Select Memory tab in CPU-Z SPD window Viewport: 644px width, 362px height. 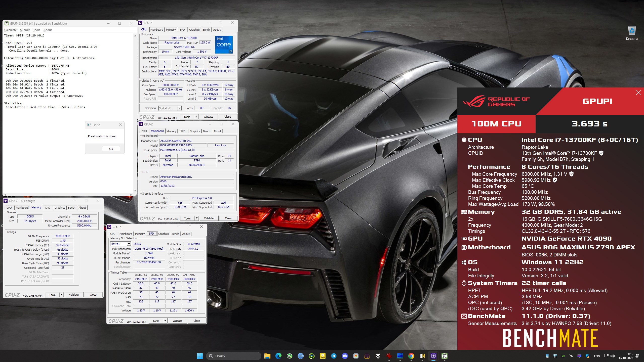[140, 234]
